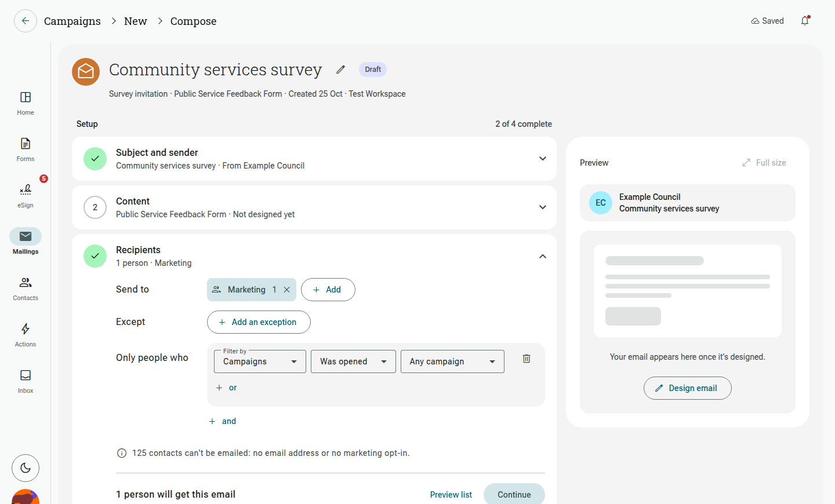Click the back arrow button
The image size is (835, 504).
coord(26,21)
